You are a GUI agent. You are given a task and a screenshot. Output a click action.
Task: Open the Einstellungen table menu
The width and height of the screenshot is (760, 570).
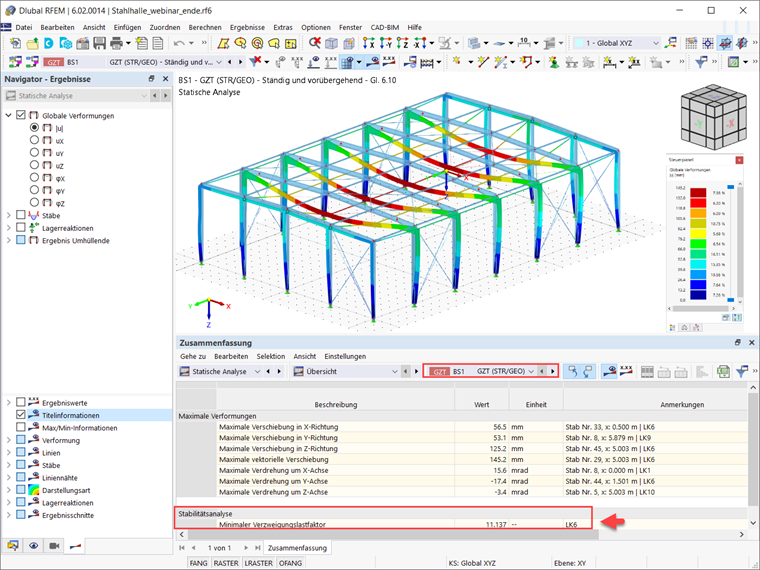tap(345, 356)
